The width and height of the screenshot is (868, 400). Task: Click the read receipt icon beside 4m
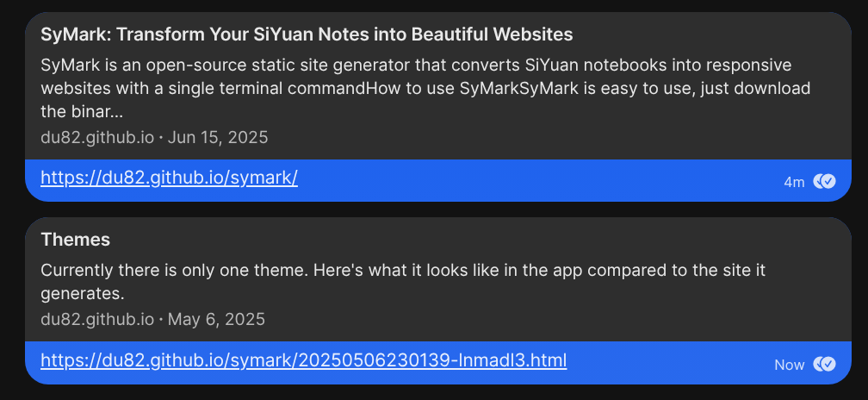click(824, 181)
